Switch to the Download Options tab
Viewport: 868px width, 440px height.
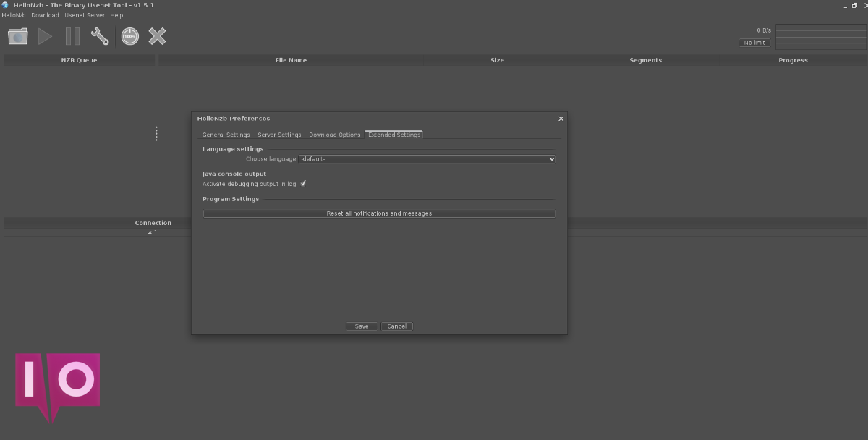[334, 135]
